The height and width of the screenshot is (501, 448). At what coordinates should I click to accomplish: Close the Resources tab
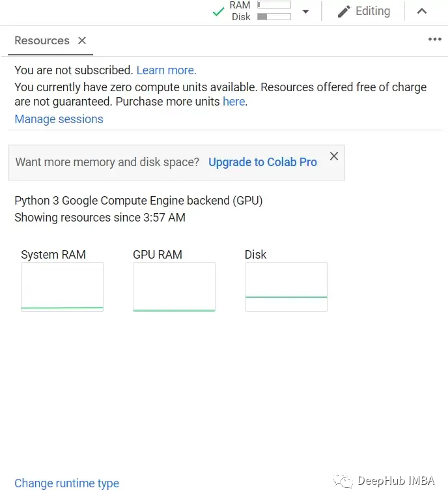click(x=82, y=40)
